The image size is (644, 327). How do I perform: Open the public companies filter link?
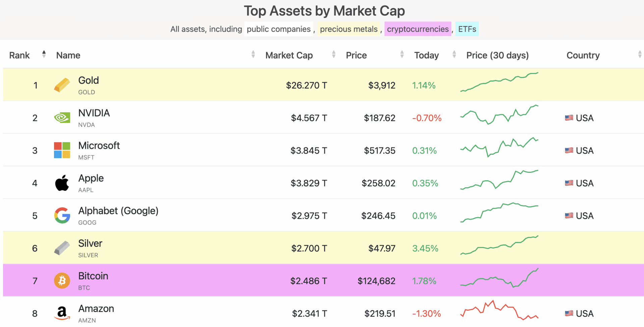[x=278, y=29]
